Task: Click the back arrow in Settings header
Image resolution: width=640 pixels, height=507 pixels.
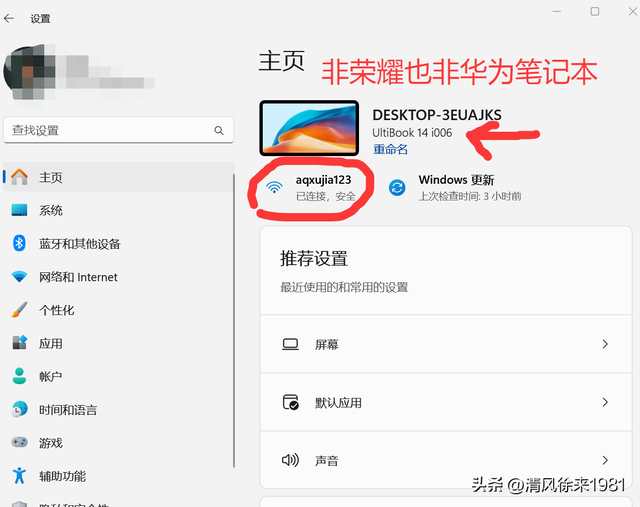Action: [x=9, y=18]
